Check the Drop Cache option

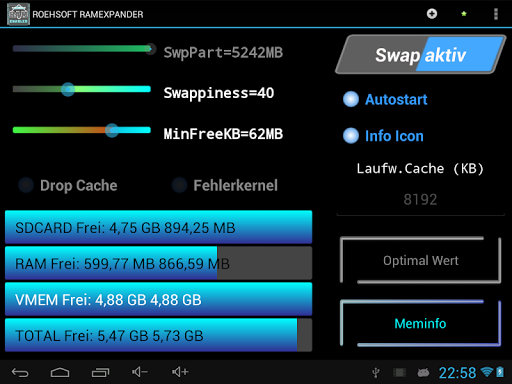pos(68,185)
